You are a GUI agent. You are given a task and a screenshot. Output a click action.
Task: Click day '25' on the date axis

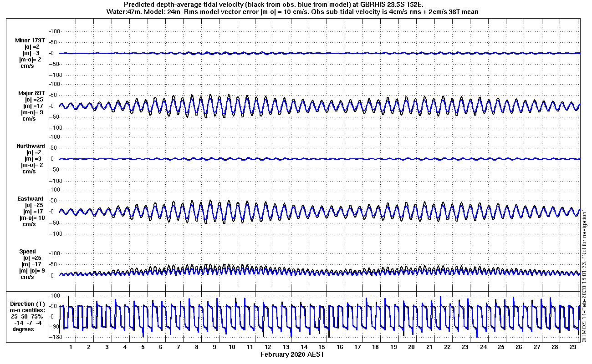[x=500, y=347]
